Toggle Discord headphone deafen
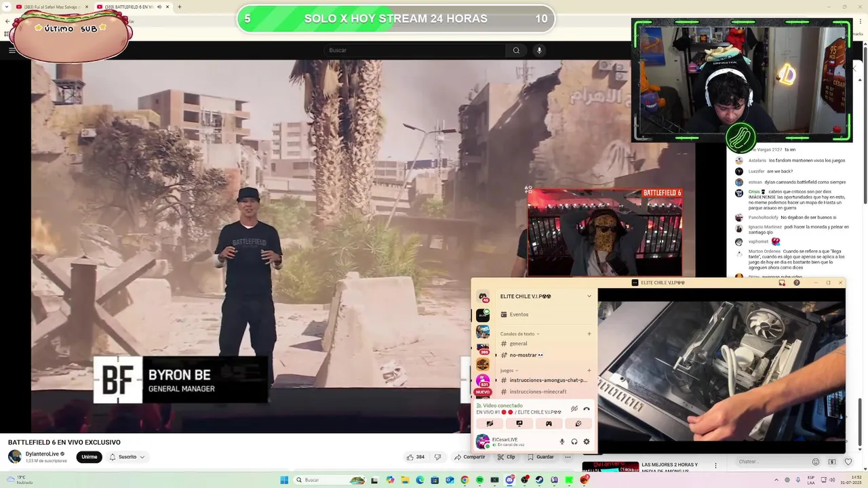The width and height of the screenshot is (868, 488). click(x=574, y=442)
